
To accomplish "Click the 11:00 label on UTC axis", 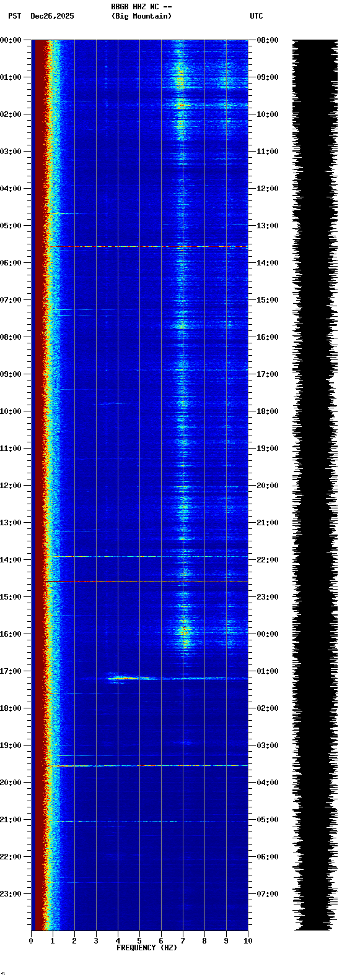I will [267, 152].
